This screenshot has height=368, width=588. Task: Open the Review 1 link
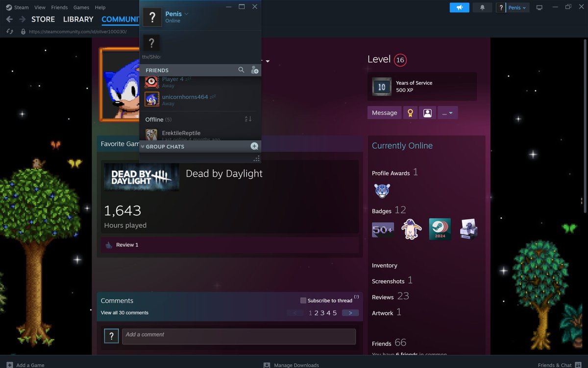click(127, 245)
